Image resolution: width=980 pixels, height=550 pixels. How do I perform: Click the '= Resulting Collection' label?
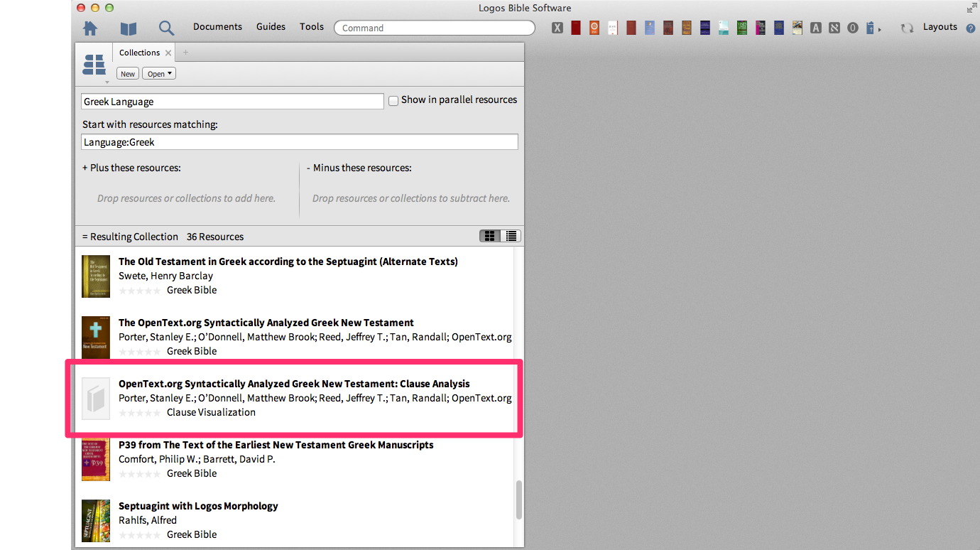click(x=130, y=237)
